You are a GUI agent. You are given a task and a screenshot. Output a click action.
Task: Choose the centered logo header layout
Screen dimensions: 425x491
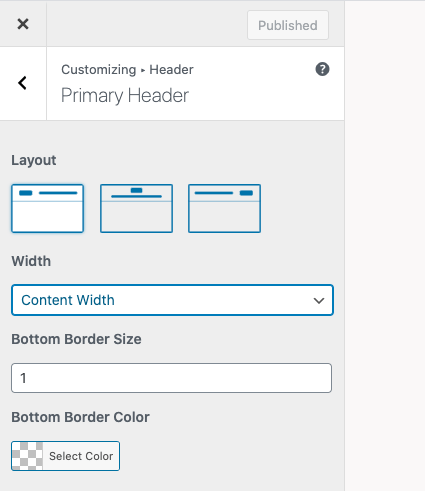coord(136,208)
